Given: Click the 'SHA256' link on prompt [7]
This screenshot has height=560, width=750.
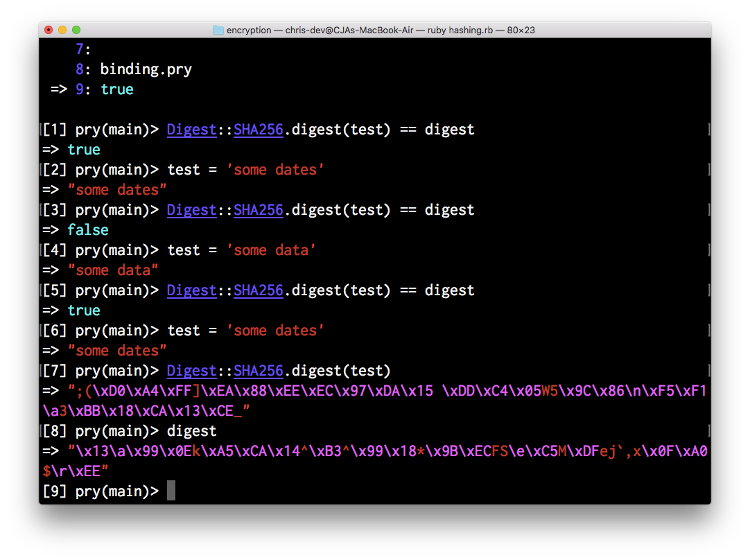Looking at the screenshot, I should [x=259, y=371].
